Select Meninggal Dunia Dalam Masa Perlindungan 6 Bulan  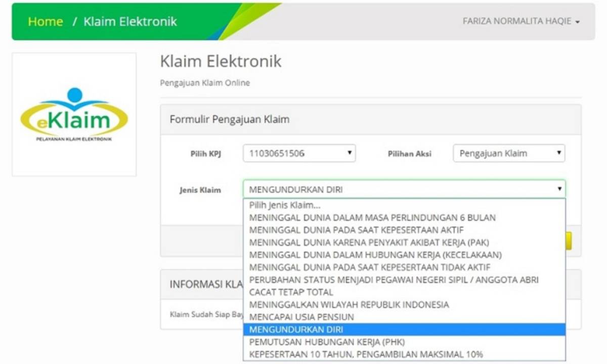[x=372, y=218]
